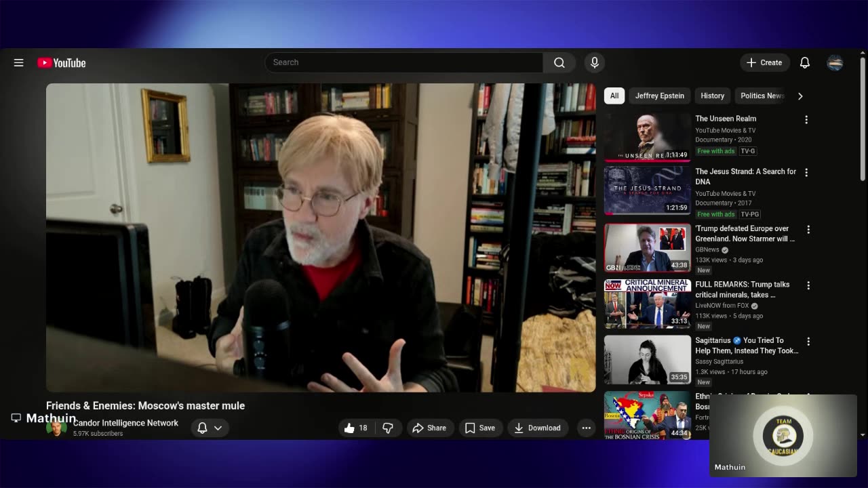Click Mathuin Team Caucasian avatar tile
The image size is (868, 488).
[783, 436]
